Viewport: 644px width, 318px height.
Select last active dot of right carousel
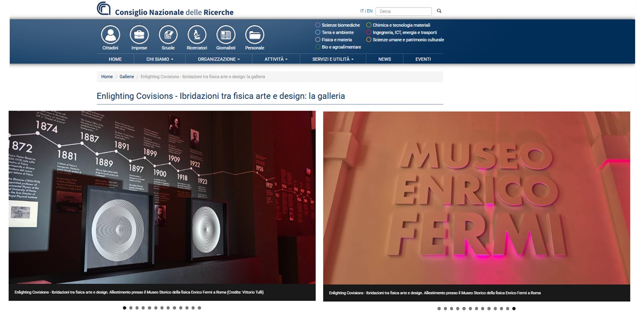[514, 309]
